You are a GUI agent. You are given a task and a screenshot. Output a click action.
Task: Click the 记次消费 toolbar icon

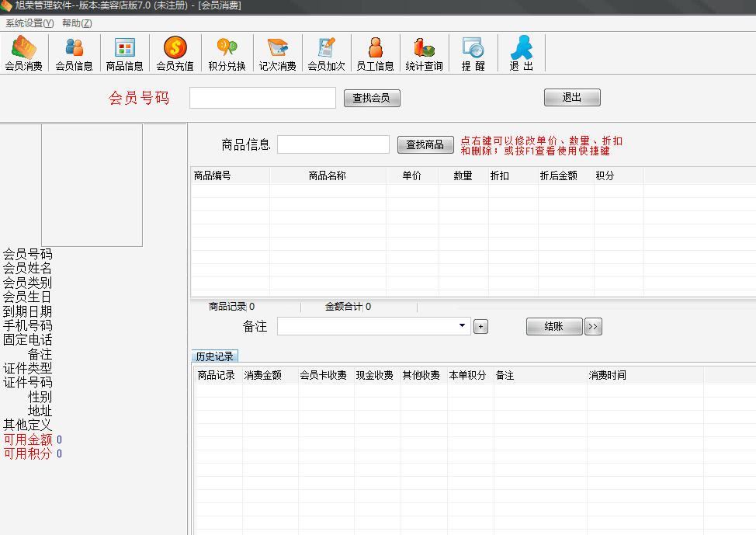(x=277, y=53)
